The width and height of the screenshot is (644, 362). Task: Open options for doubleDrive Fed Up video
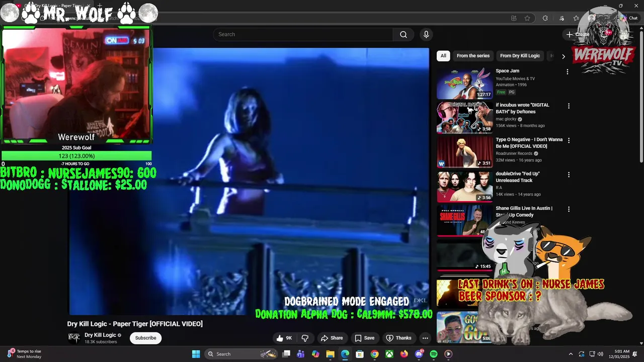pos(569,174)
